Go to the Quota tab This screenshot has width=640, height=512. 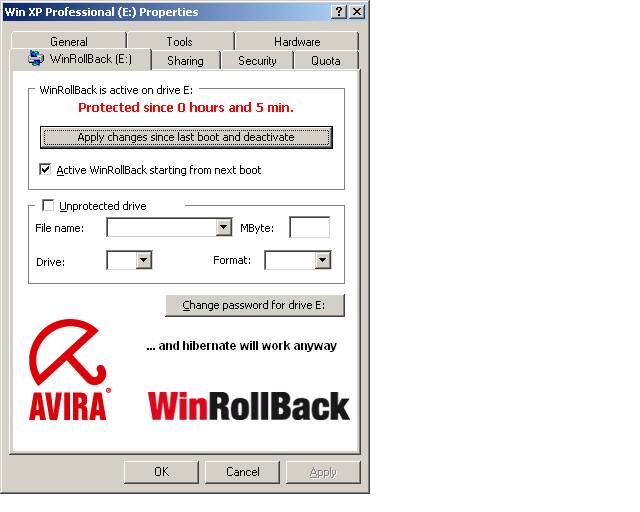coord(325,61)
